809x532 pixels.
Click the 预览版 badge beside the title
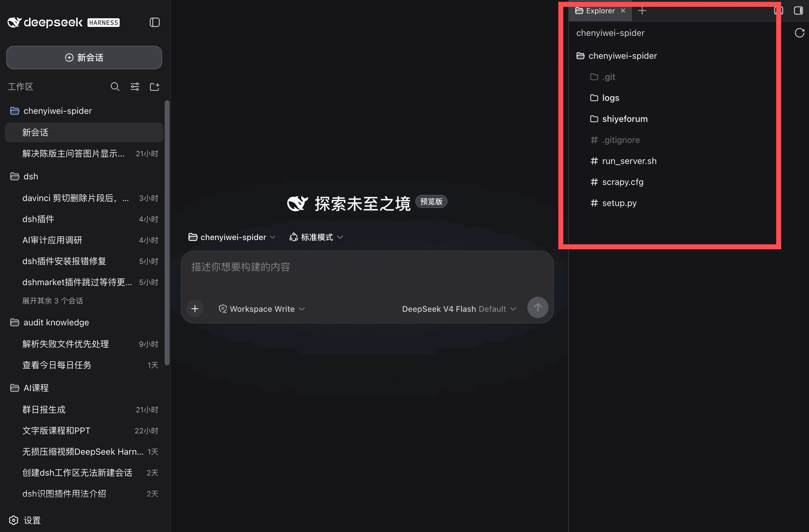tap(431, 201)
